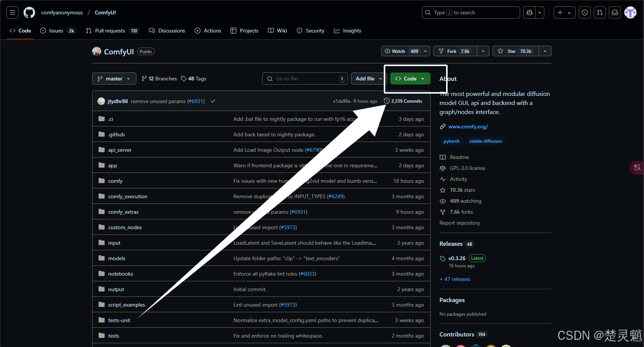Open the notebooks folder
Image resolution: width=644 pixels, height=347 pixels.
coord(120,274)
